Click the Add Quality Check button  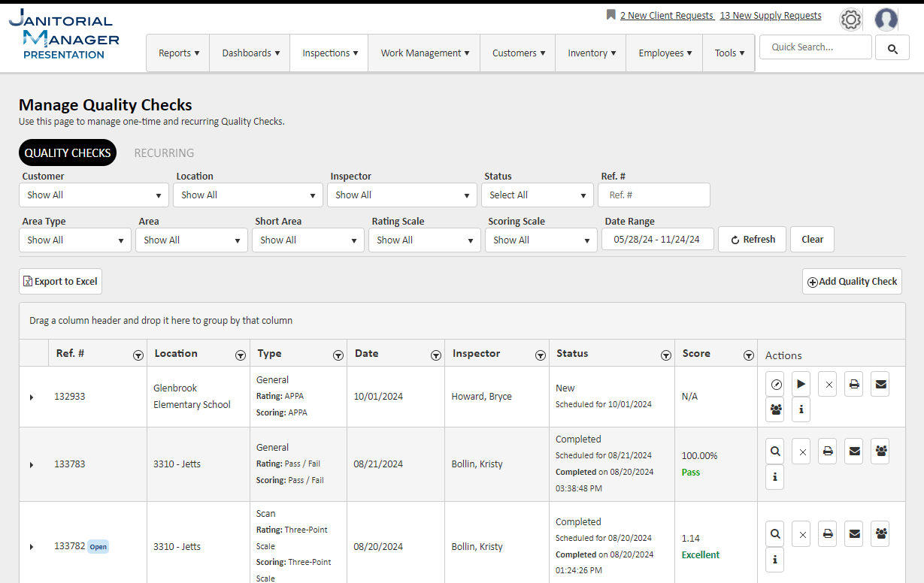(852, 282)
